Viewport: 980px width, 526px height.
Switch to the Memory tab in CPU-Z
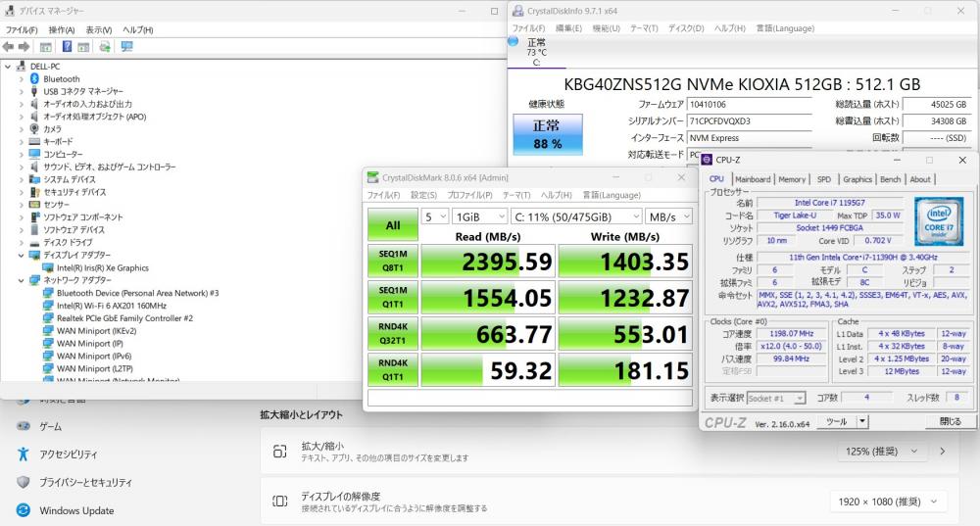[792, 179]
